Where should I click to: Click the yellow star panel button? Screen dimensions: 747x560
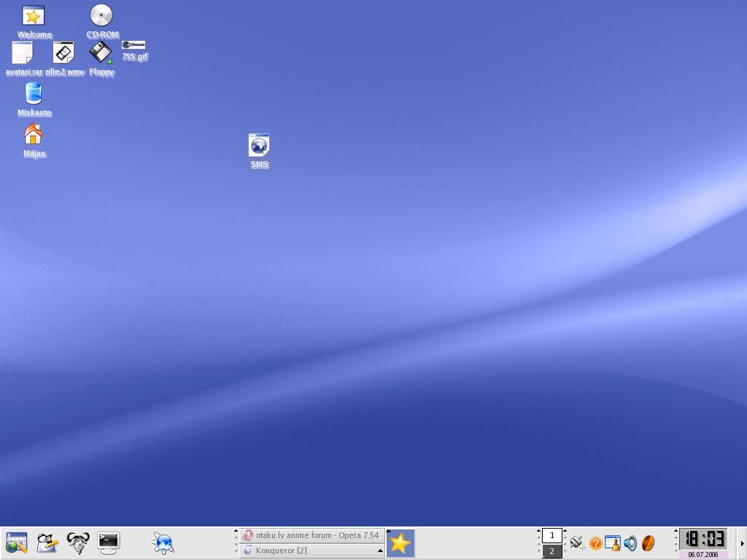(400, 542)
